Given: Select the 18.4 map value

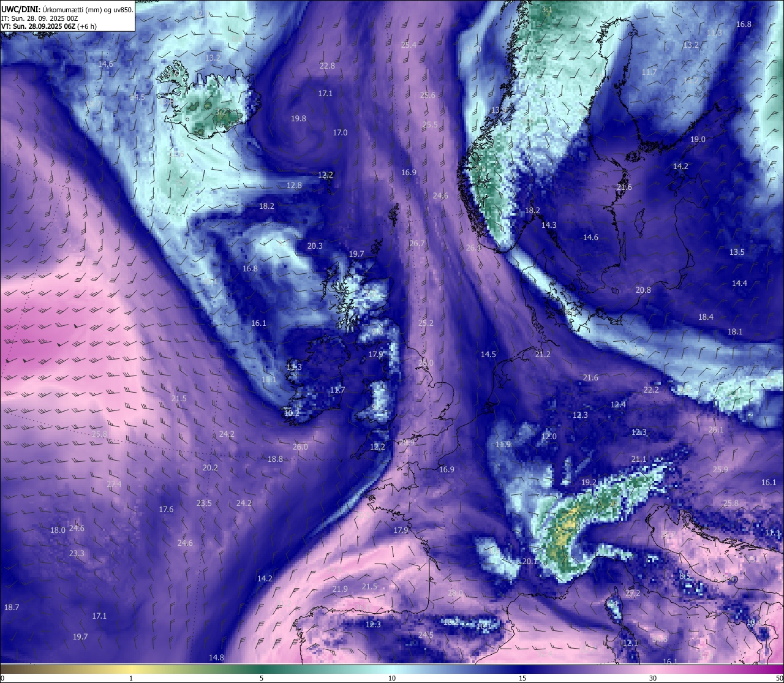Looking at the screenshot, I should click(706, 317).
